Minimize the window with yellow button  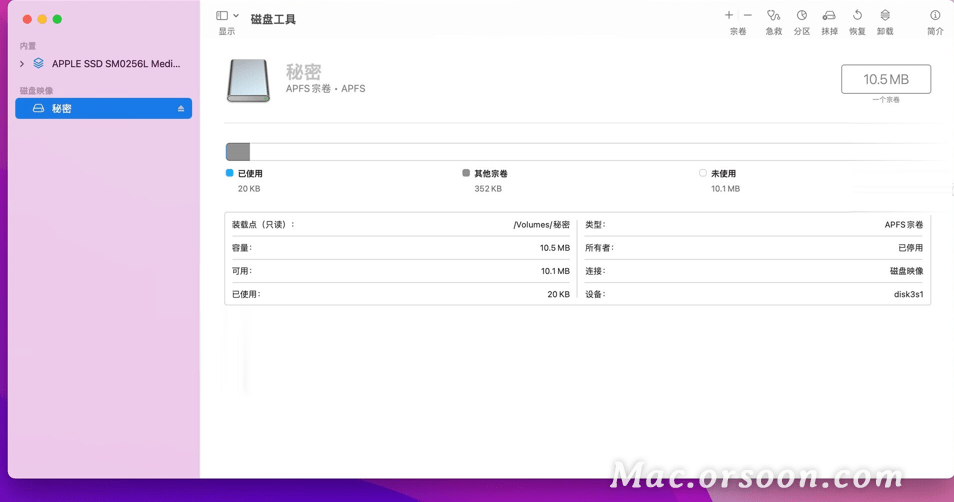click(x=42, y=19)
